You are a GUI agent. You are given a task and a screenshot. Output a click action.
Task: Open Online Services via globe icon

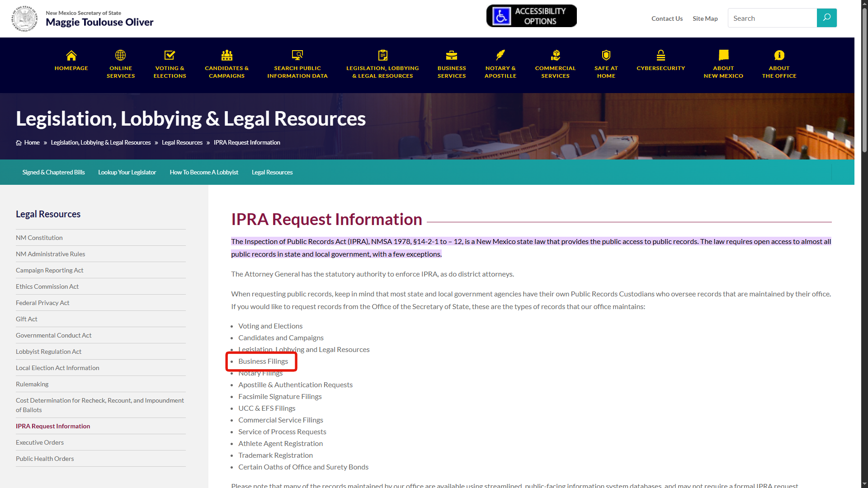pos(120,56)
